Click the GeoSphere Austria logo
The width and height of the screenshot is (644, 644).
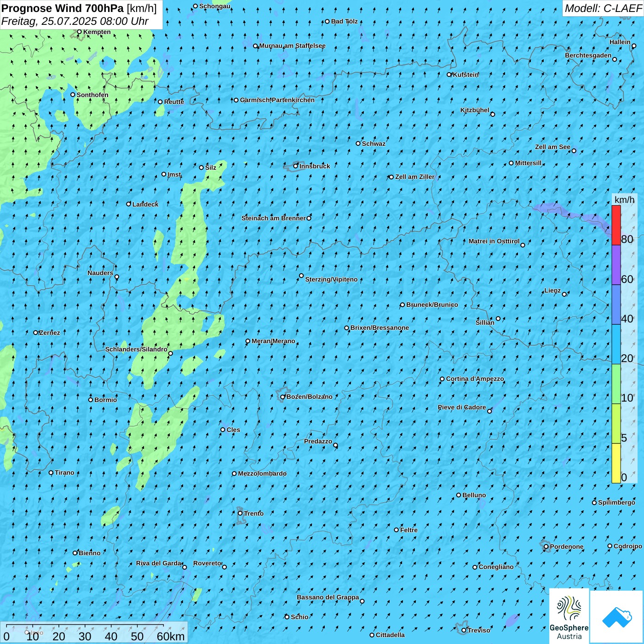coord(569,616)
